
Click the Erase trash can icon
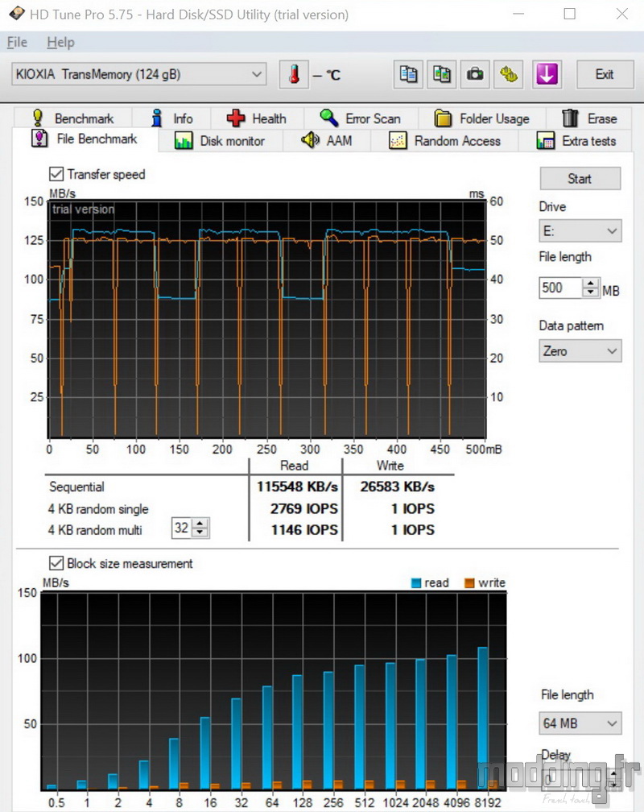570,118
